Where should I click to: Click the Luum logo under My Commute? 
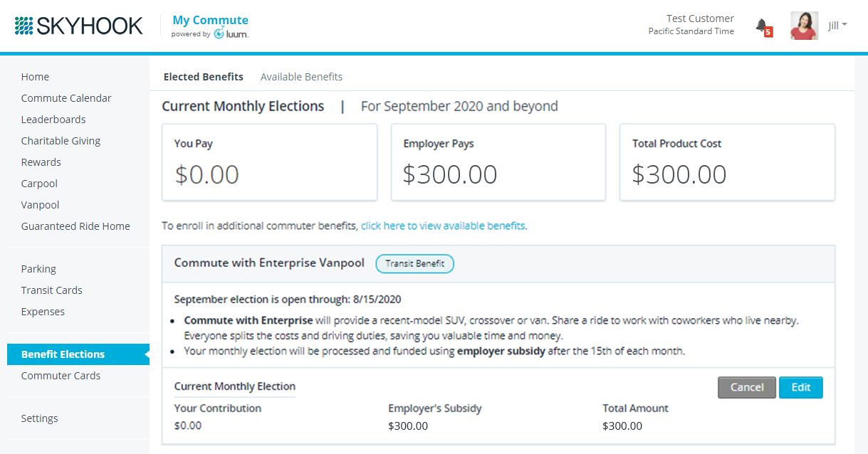pyautogui.click(x=231, y=33)
